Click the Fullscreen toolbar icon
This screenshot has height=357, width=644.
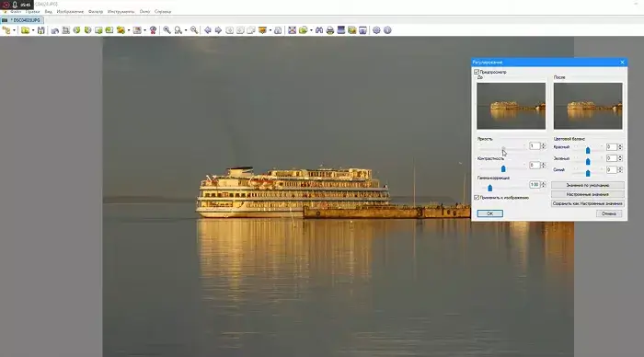pos(292,30)
